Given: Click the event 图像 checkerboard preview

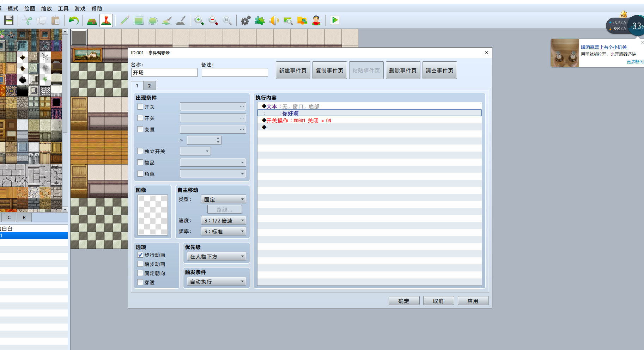Looking at the screenshot, I should 153,215.
